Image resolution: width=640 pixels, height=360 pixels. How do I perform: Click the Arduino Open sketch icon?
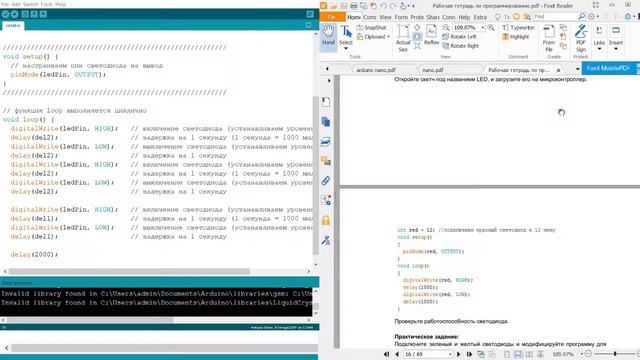[x=34, y=14]
